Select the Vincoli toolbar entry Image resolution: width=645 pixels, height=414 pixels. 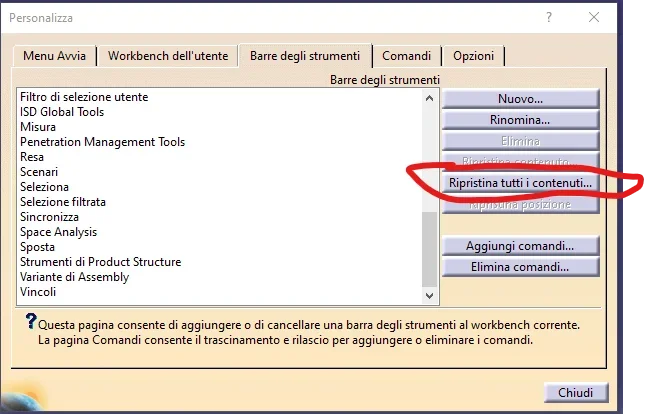coord(38,292)
